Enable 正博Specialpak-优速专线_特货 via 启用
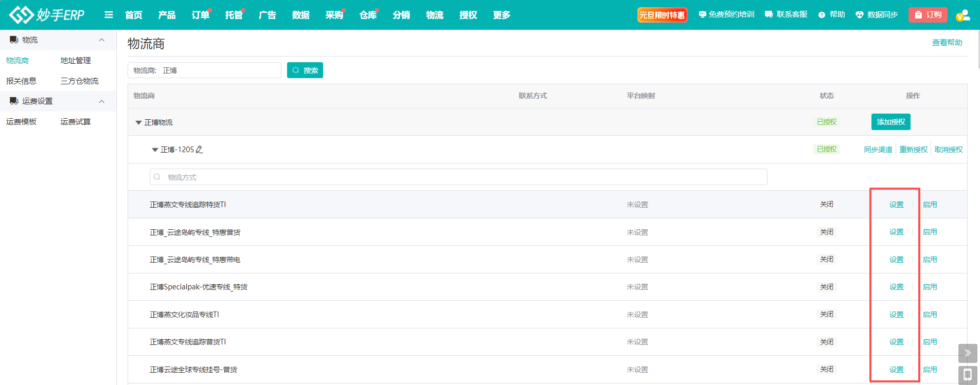This screenshot has height=385, width=980. pyautogui.click(x=930, y=287)
